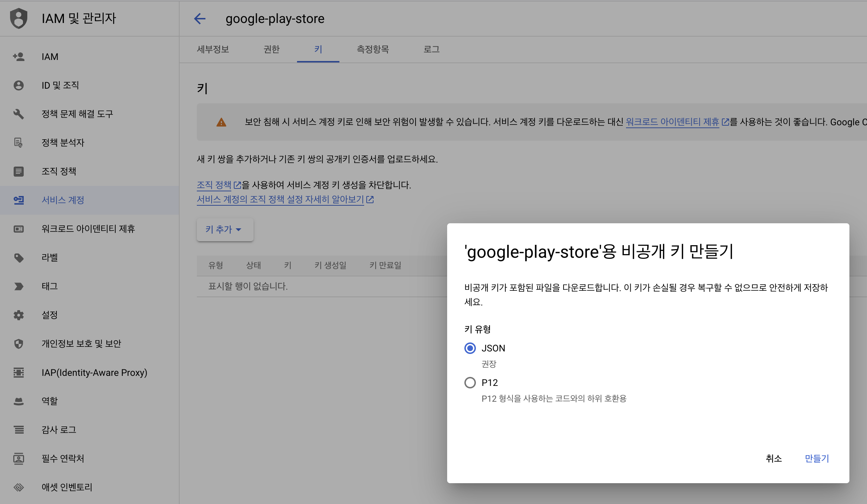
Task: Open 서비스 계정의 조직 정책 설정 자세히 알아보기 link
Action: (x=280, y=200)
